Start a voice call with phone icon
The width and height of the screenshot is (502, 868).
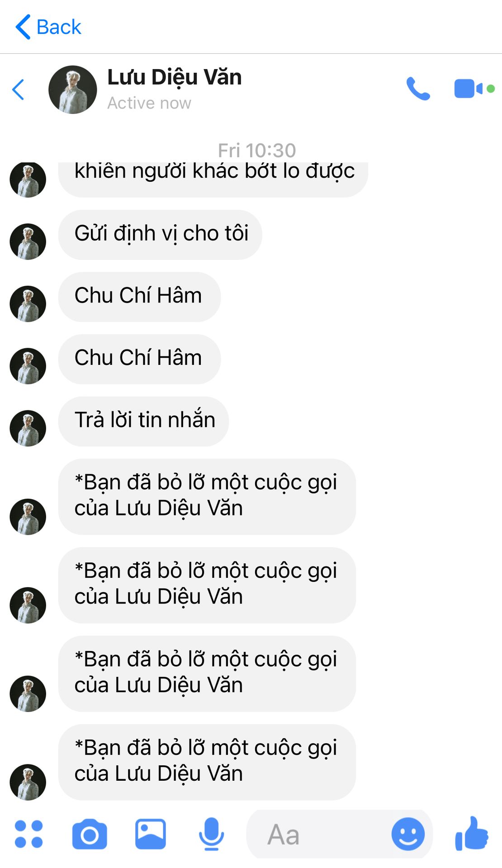point(418,89)
